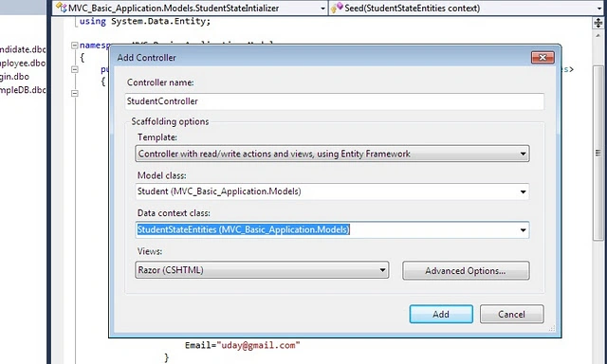Click the Data context class label
The image size is (607, 364).
point(174,213)
